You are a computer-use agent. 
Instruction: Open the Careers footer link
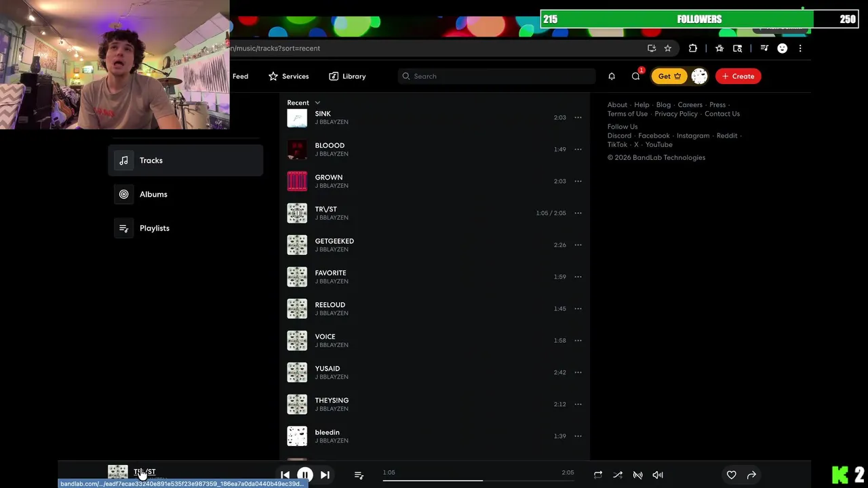690,105
